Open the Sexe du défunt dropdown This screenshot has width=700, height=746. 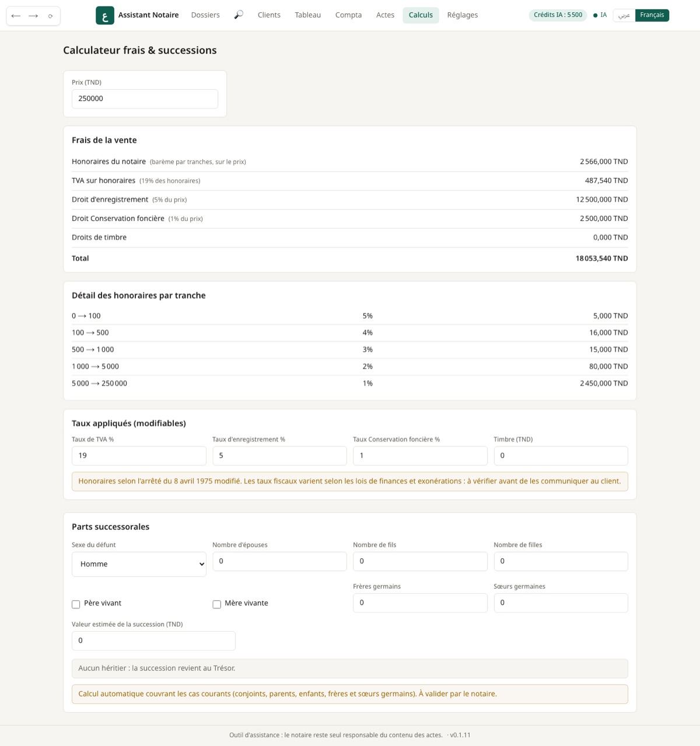tap(139, 564)
